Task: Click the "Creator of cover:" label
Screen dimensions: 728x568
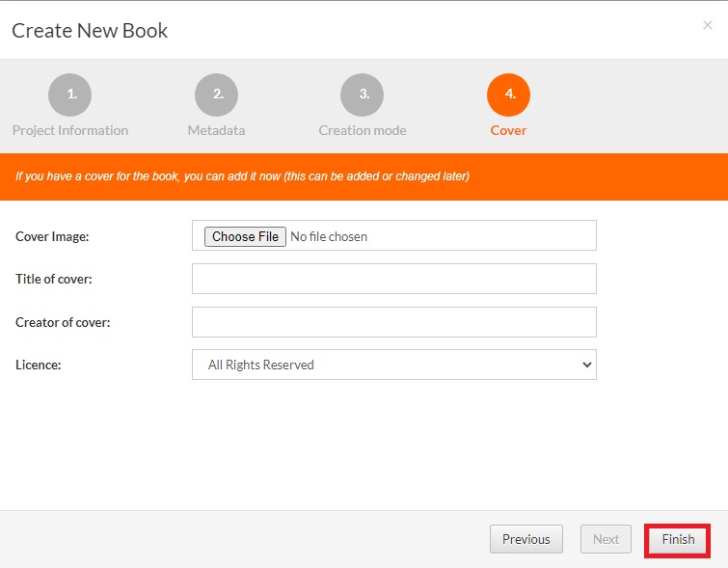Action: (x=63, y=322)
